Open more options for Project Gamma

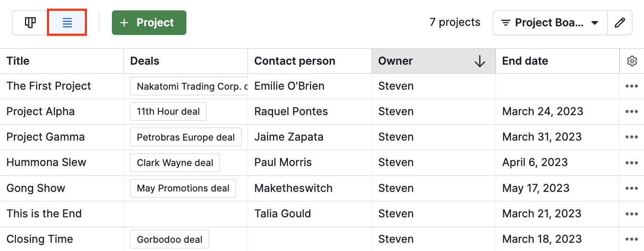click(x=632, y=137)
